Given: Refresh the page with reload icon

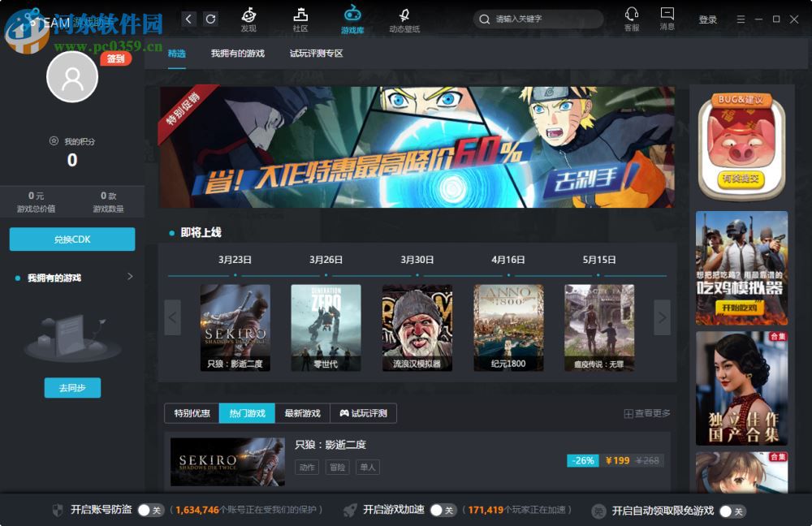Looking at the screenshot, I should [x=210, y=18].
